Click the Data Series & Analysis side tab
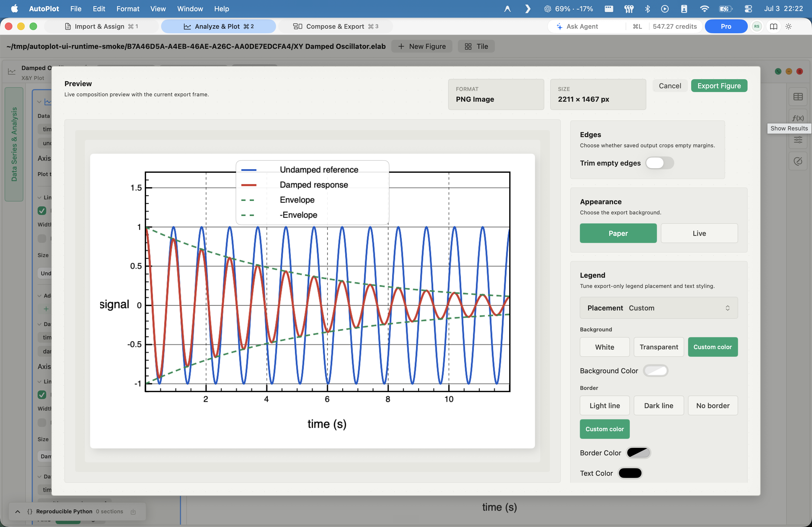Viewport: 812px width, 527px height. (14, 144)
